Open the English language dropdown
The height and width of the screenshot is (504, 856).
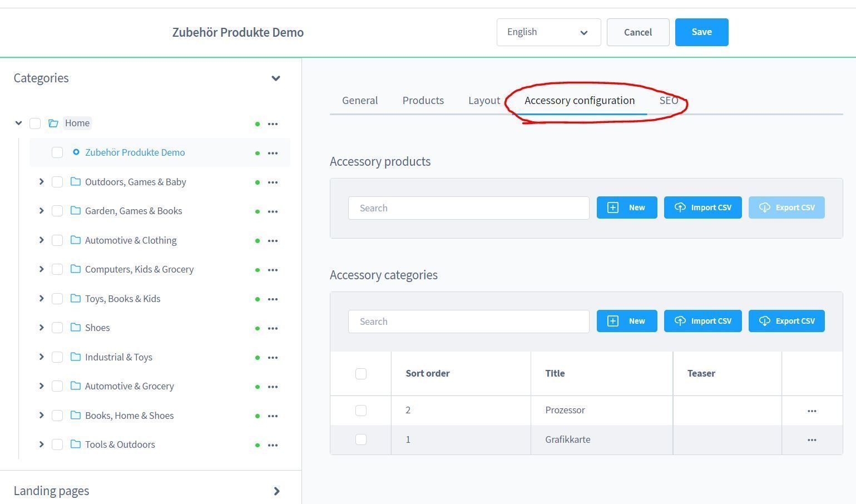tap(548, 32)
